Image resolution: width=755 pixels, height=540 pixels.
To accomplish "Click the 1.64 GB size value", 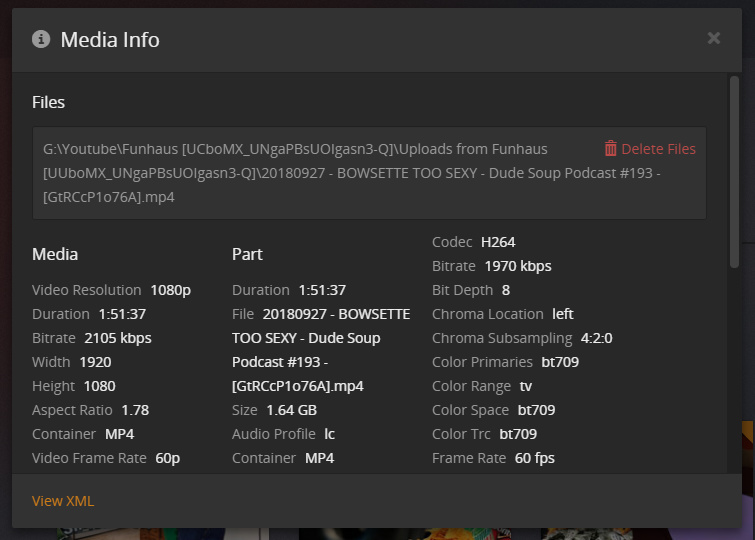I will pyautogui.click(x=291, y=410).
